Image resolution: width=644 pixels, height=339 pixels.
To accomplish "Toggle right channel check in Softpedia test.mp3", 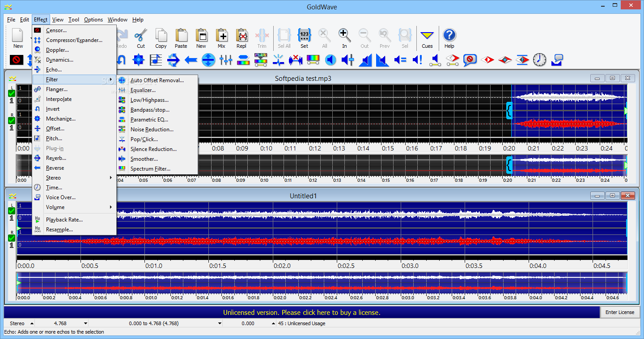I will pos(12,121).
